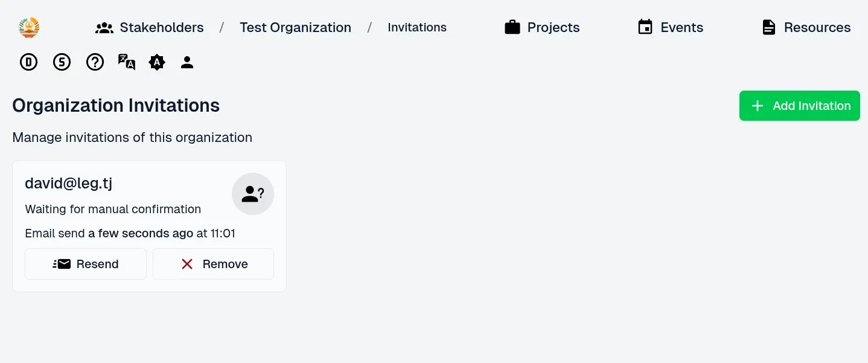The image size is (868, 363).
Task: Toggle the auto brightness theme icon
Action: [157, 62]
